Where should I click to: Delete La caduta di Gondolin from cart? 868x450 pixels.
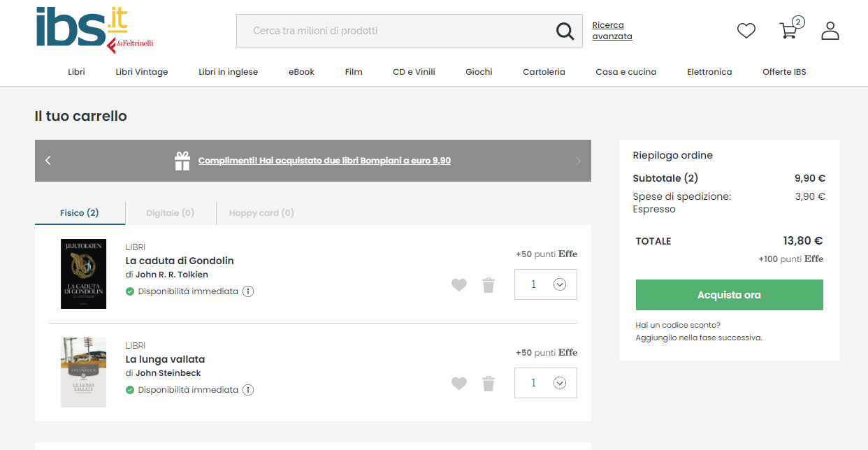pos(489,285)
